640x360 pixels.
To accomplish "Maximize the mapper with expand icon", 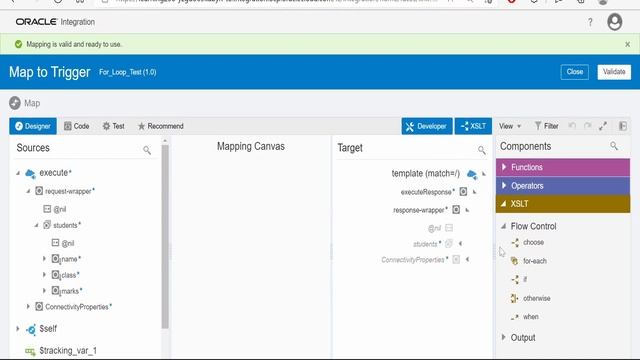I will (603, 126).
